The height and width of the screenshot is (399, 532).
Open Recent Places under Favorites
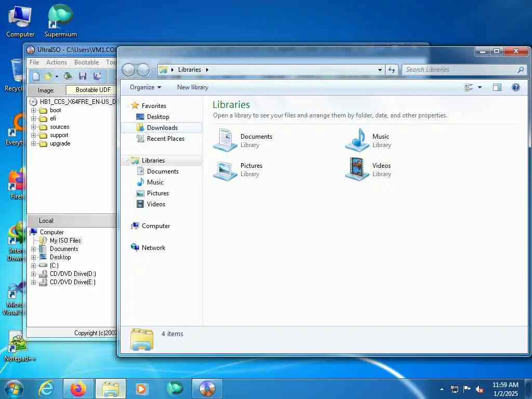[x=166, y=138]
